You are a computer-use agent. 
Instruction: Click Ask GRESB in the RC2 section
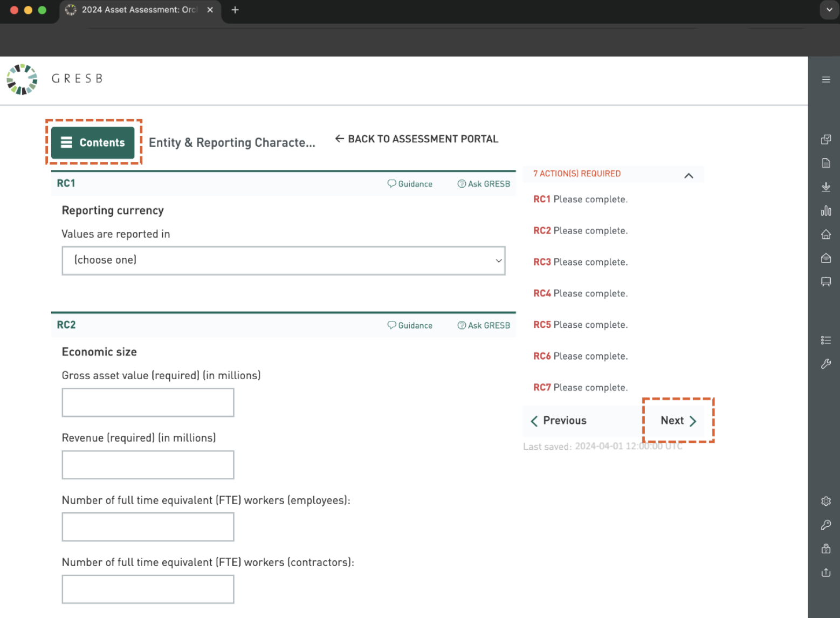pos(484,326)
